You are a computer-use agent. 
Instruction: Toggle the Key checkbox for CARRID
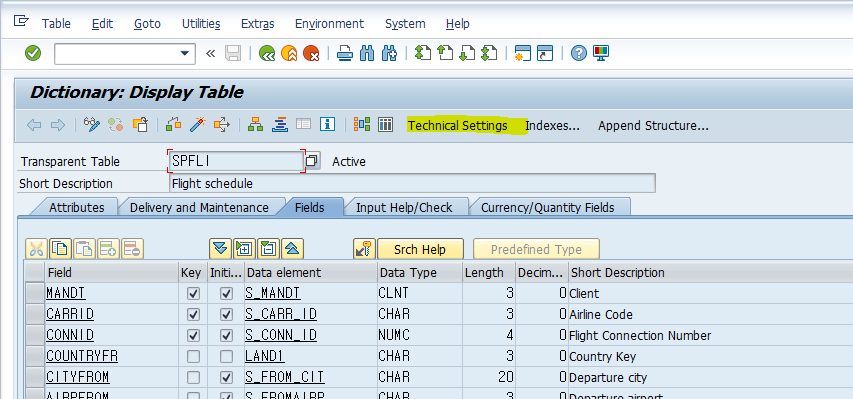point(193,315)
